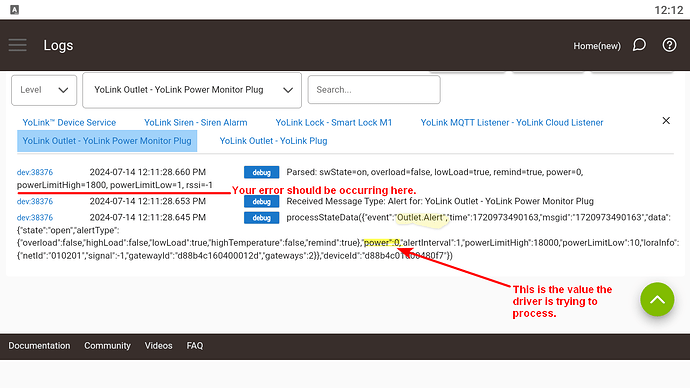Open the chat messages icon
This screenshot has width=690, height=388.
[x=639, y=45]
